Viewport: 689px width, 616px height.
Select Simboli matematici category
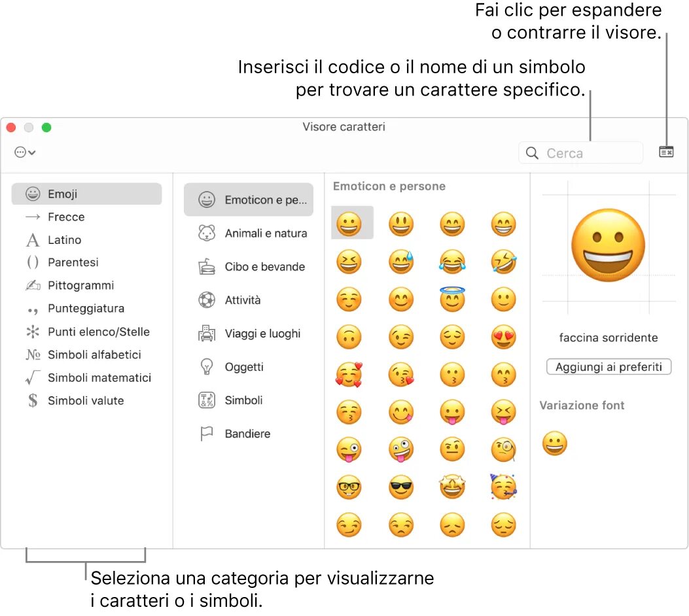coord(86,377)
